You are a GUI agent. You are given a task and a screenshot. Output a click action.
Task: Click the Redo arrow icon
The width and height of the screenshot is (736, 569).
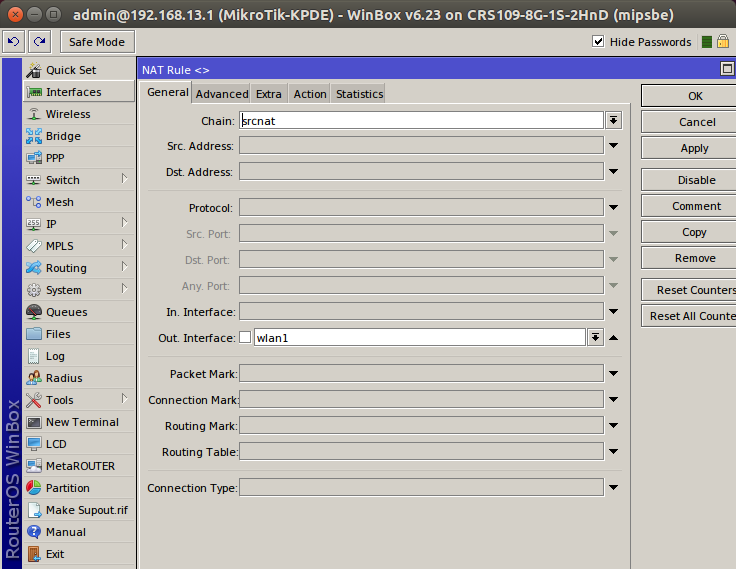[39, 42]
